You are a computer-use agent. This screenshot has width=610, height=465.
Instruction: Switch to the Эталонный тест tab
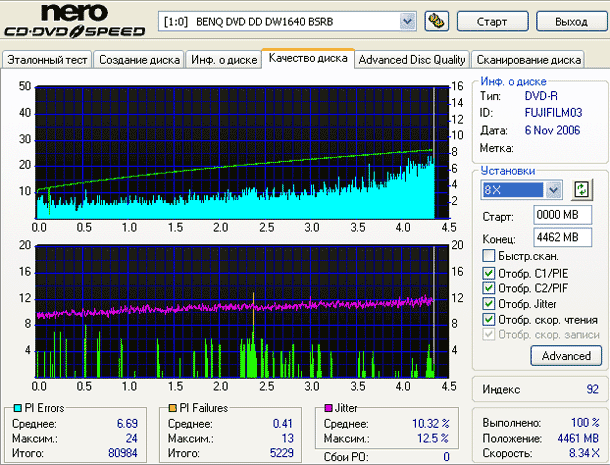point(47,60)
